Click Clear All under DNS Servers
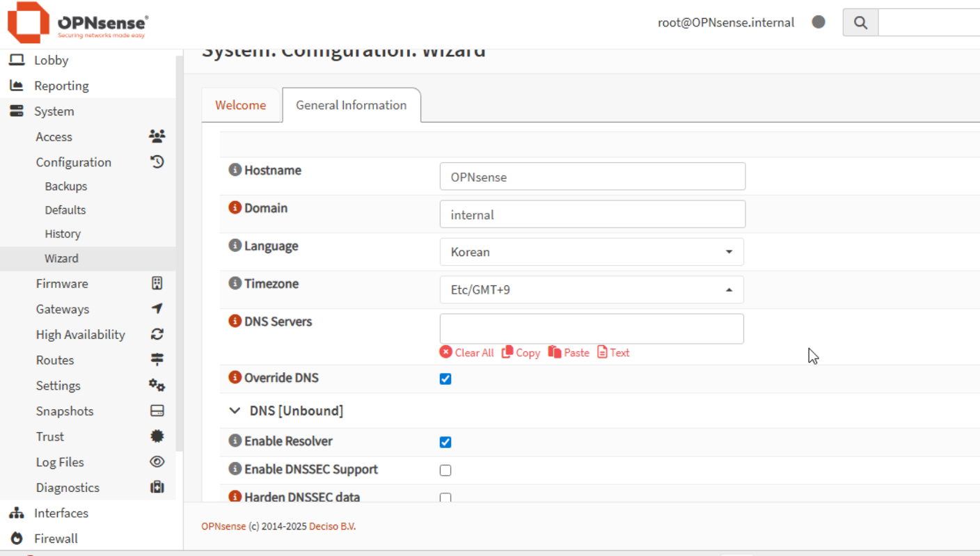This screenshot has width=980, height=556. (x=467, y=353)
